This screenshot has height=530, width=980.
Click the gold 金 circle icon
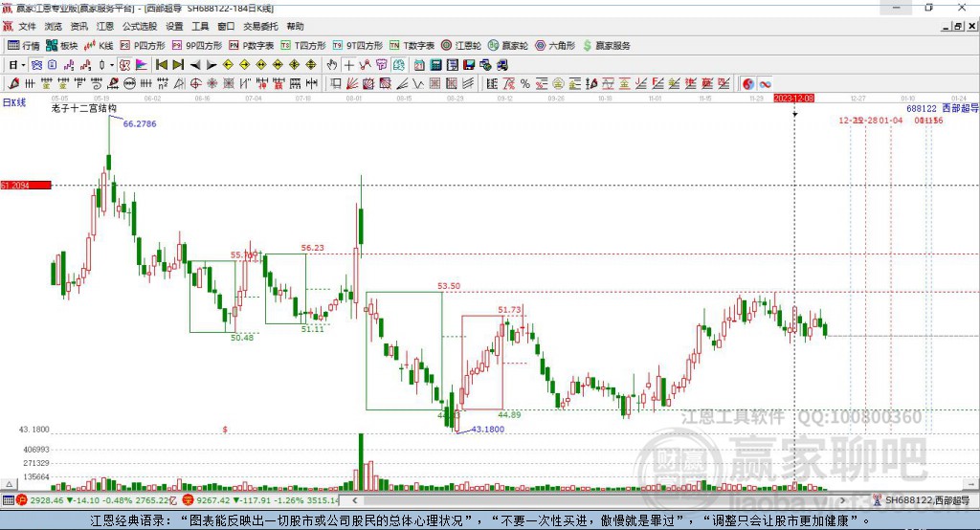pyautogui.click(x=558, y=84)
